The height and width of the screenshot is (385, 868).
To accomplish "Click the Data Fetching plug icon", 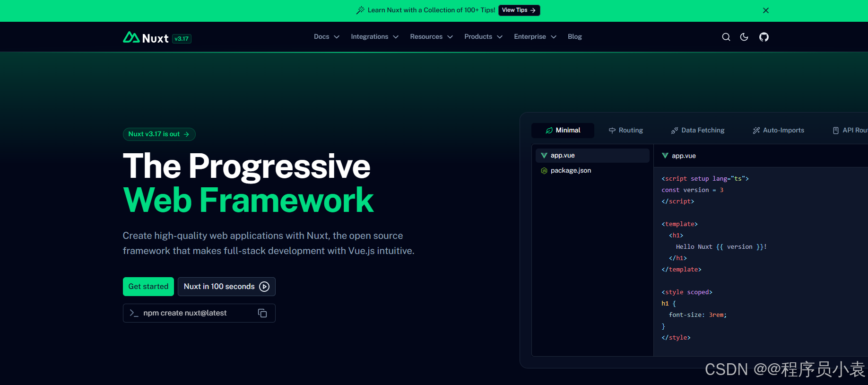I will point(675,131).
